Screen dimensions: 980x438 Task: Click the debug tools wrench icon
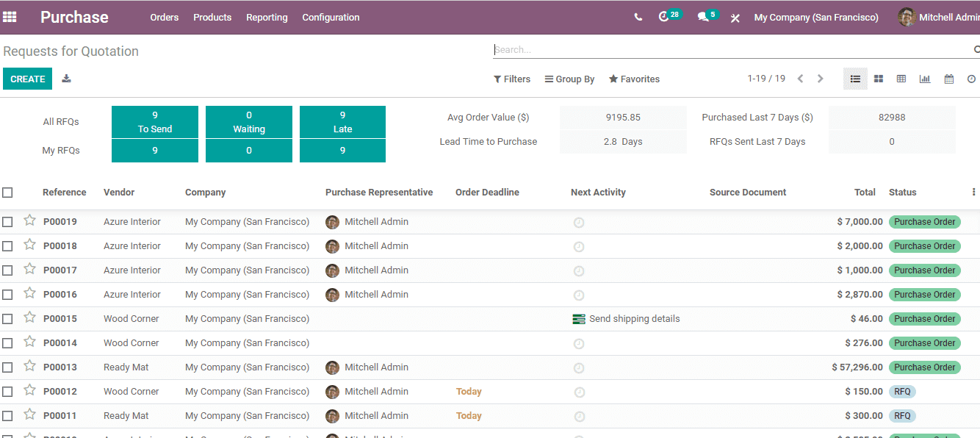pos(735,18)
